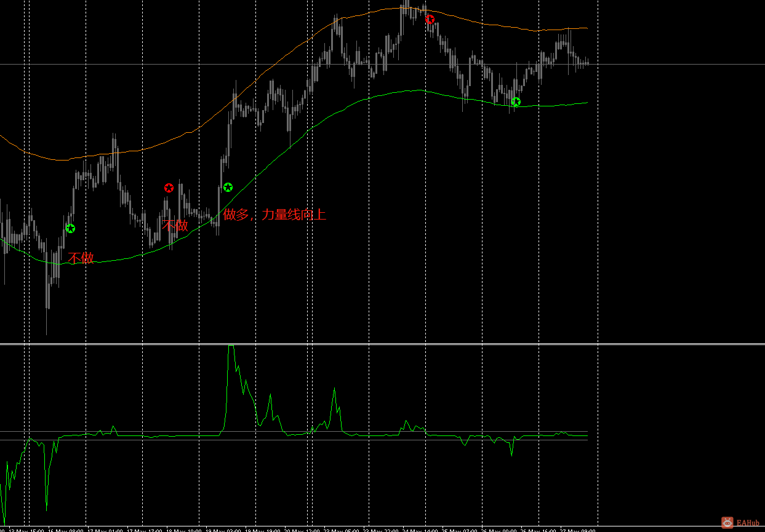The width and height of the screenshot is (765, 532).
Task: Click the red star marker at the price peak
Action: click(430, 20)
